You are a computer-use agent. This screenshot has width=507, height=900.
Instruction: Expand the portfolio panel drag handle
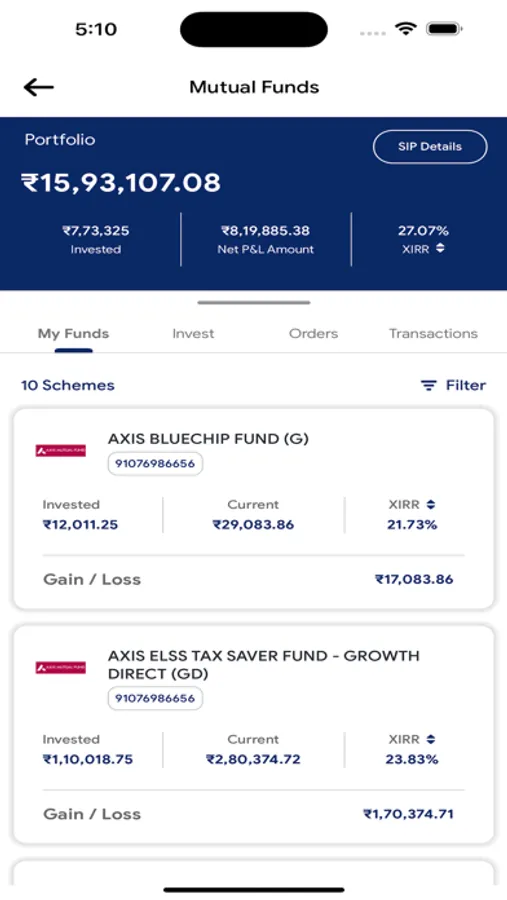[x=254, y=302]
